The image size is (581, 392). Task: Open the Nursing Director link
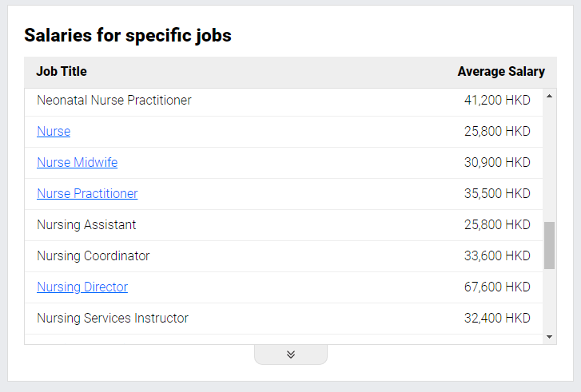[x=82, y=287]
